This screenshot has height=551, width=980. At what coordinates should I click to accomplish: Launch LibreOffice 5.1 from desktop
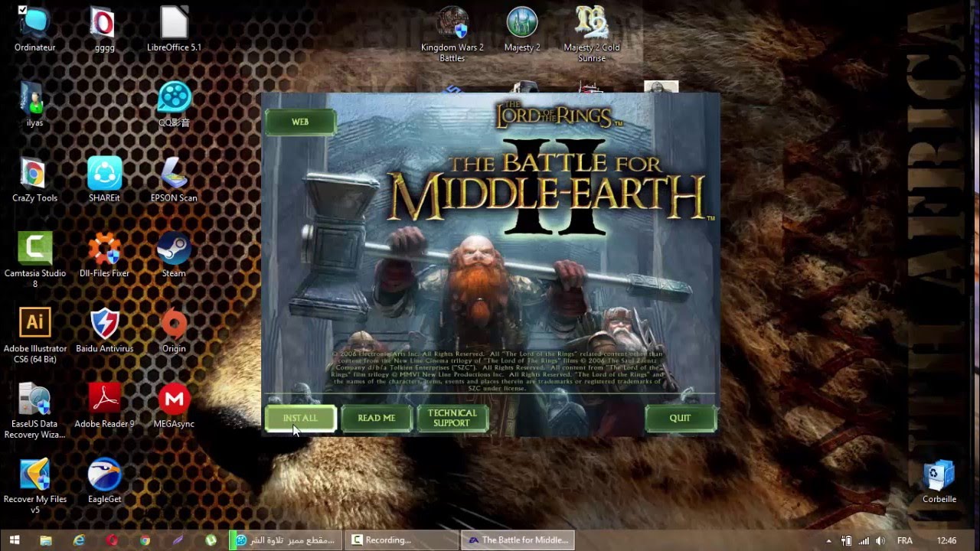(x=174, y=29)
